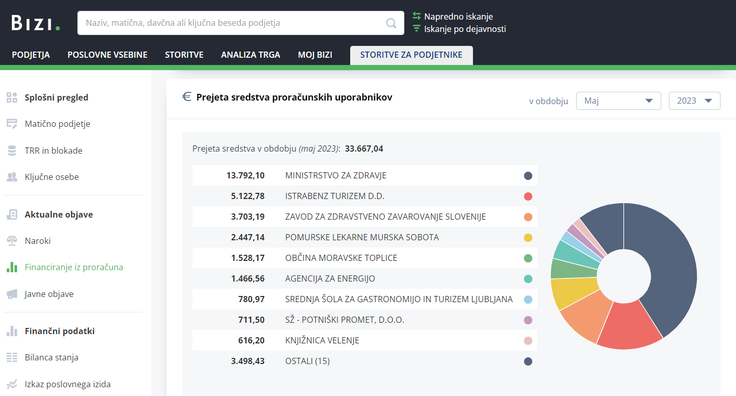
Task: Select the STORITVE ZA PODJETNIKE tab
Action: tap(411, 55)
